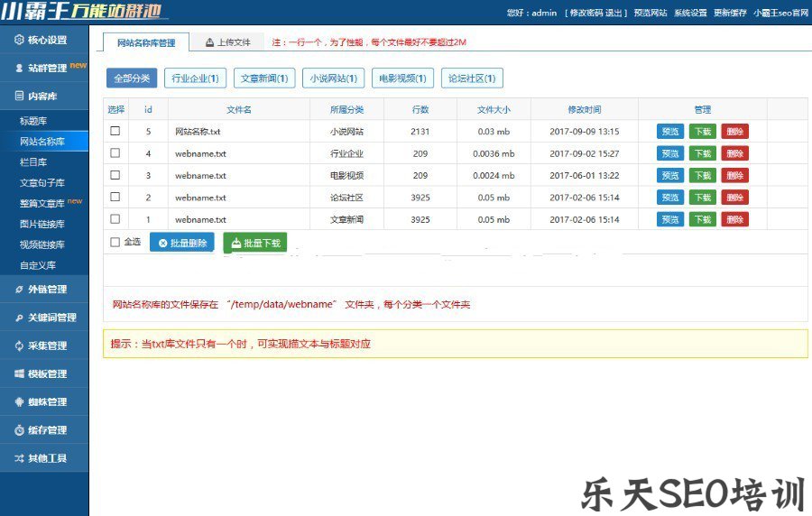
Task: Open 文章句子库 in sidebar
Action: (x=42, y=183)
